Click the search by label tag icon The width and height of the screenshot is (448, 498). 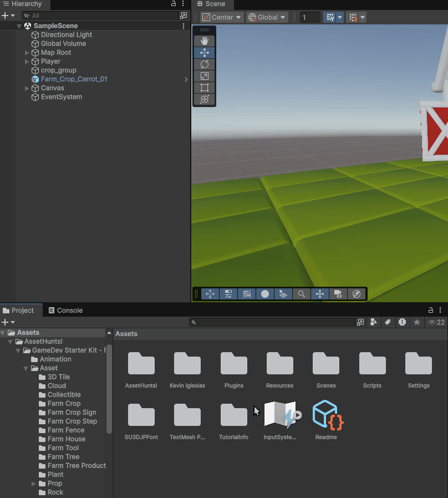388,322
